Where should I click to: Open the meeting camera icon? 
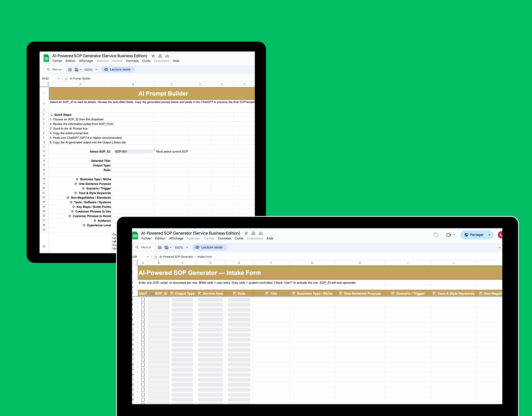[449, 235]
